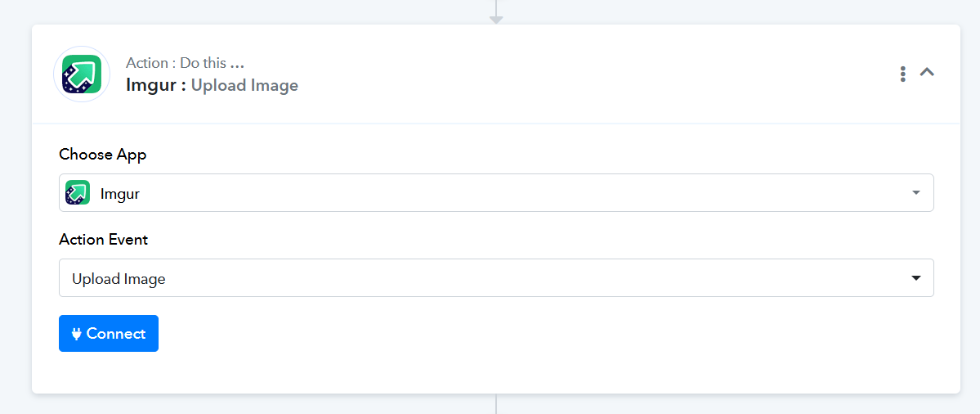Click the 'Imgur' text inside the app dropdown
Screen dimensions: 980x414
coord(120,194)
